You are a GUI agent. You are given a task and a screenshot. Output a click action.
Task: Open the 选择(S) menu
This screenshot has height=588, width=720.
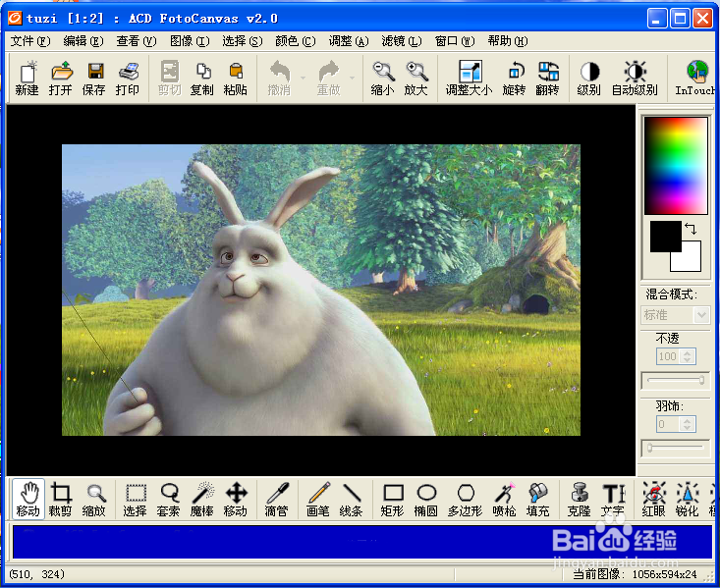[243, 41]
